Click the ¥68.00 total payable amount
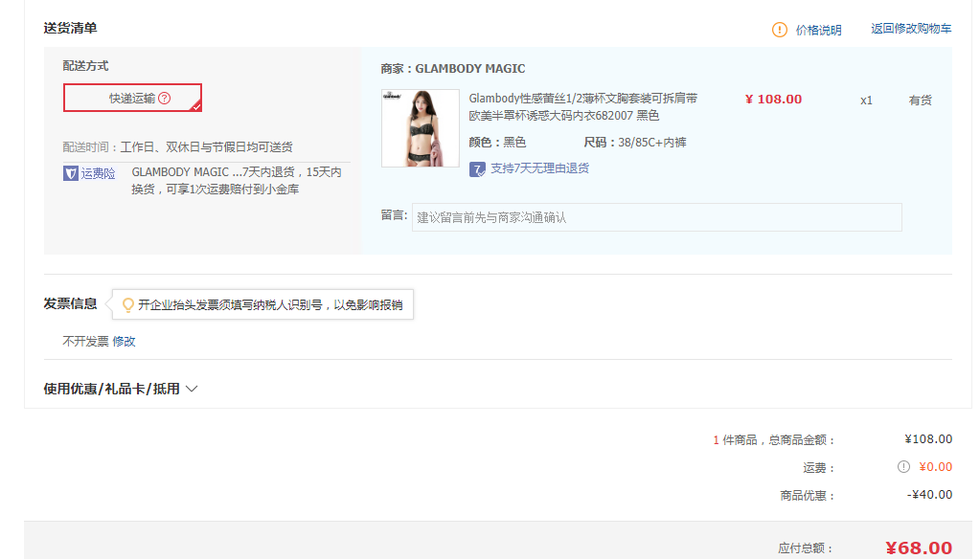Image resolution: width=980 pixels, height=559 pixels. [x=919, y=548]
